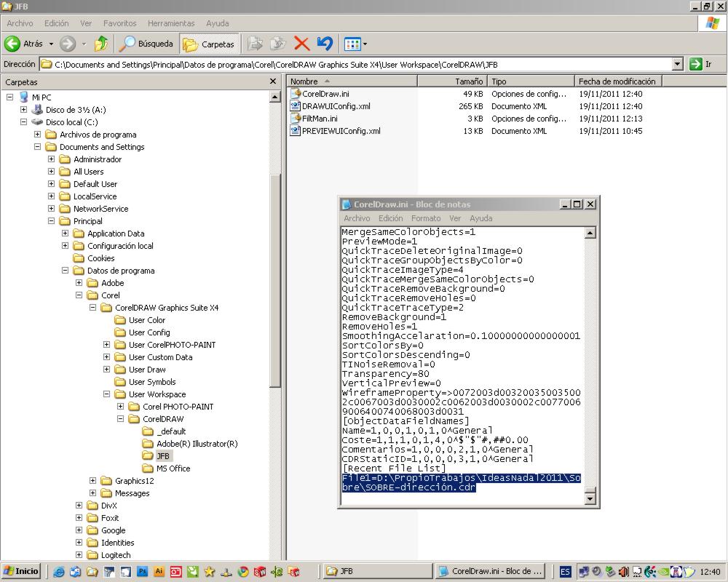The image size is (728, 582).
Task: Select the PREVIEWUIConfig.xml file icon
Action: (296, 131)
